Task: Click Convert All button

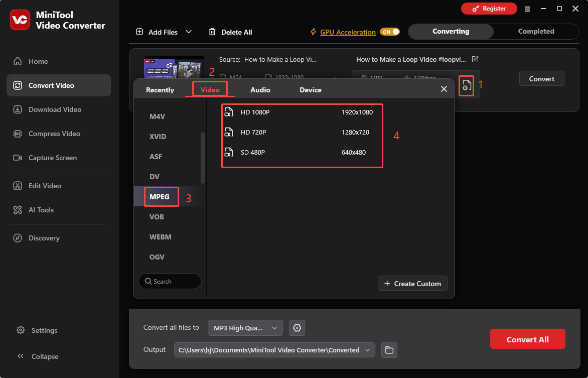Action: coord(528,339)
